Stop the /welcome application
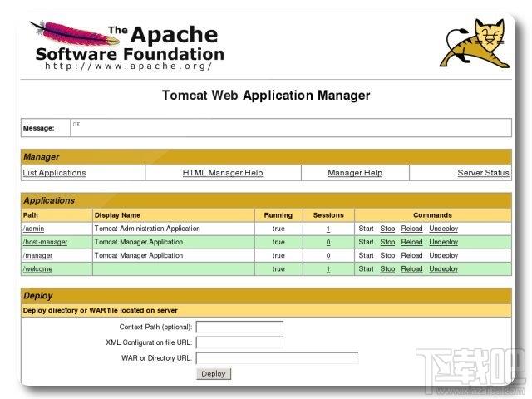This screenshot has height=399, width=532. pos(387,269)
